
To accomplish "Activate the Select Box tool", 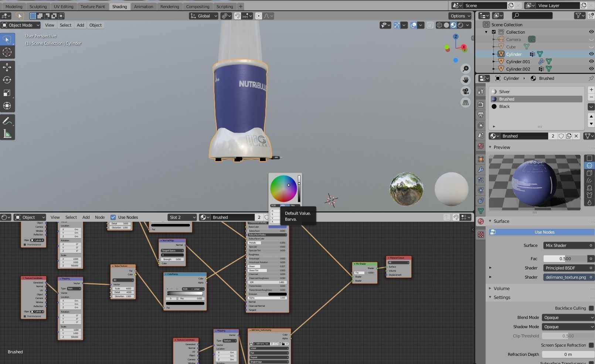I will click(7, 39).
